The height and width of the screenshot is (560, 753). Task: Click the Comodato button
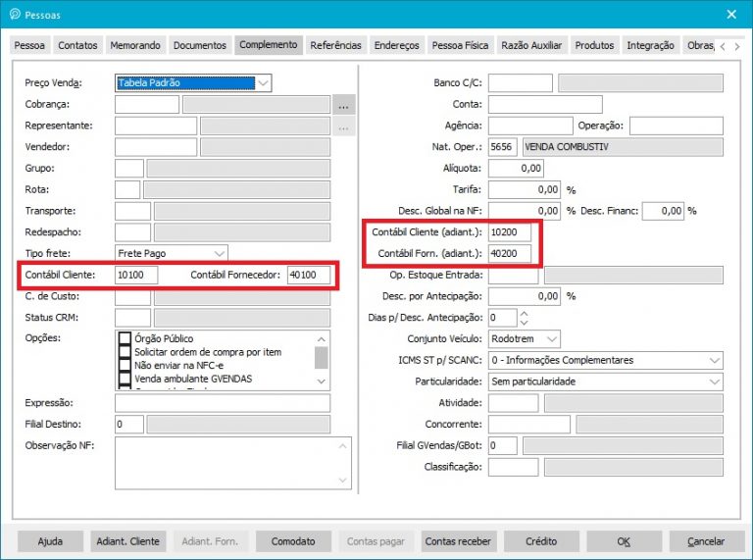click(293, 541)
